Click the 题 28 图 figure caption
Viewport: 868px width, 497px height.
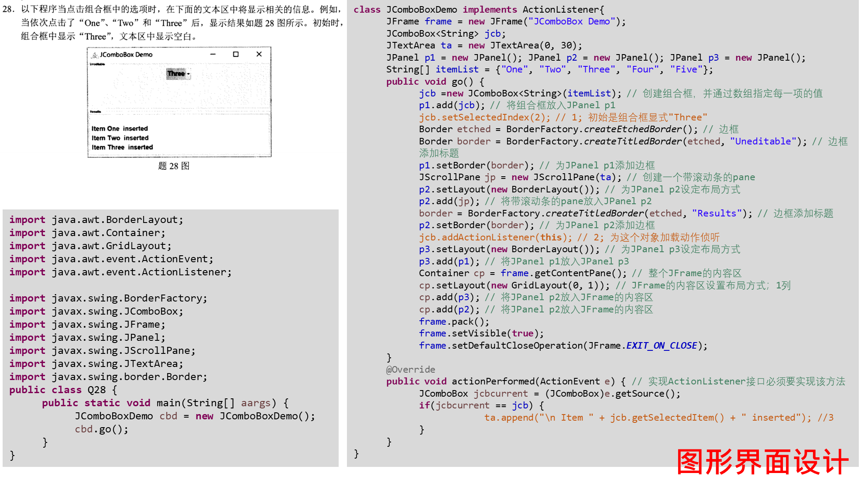tap(173, 166)
